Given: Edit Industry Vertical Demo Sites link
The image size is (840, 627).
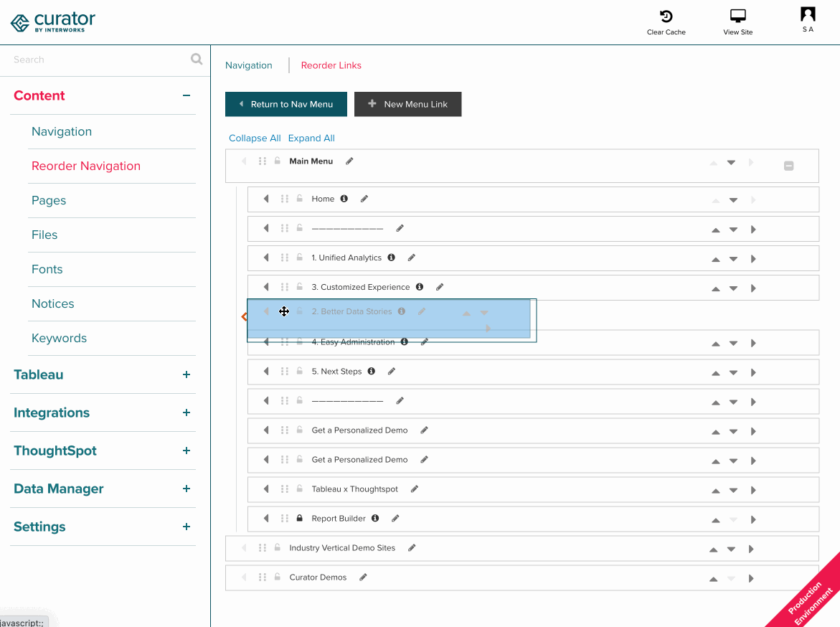Looking at the screenshot, I should pyautogui.click(x=412, y=548).
